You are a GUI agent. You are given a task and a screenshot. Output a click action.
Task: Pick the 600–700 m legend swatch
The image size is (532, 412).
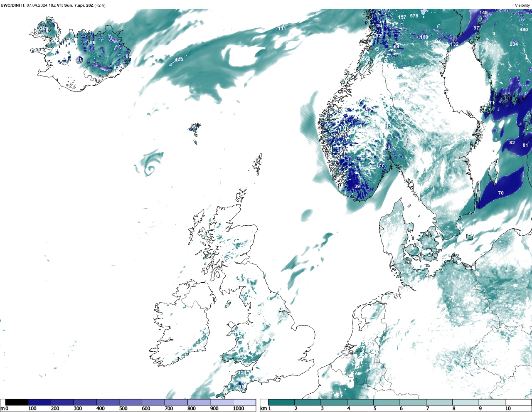[153, 402]
